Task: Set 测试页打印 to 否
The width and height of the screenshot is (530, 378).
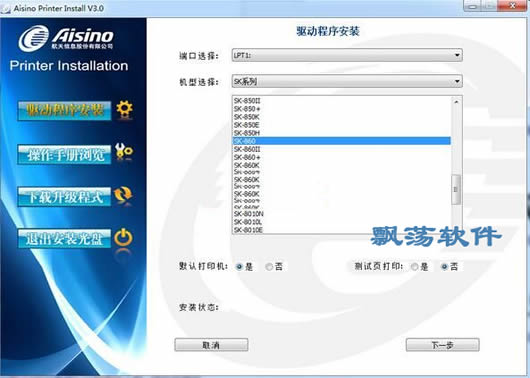Action: [x=444, y=267]
